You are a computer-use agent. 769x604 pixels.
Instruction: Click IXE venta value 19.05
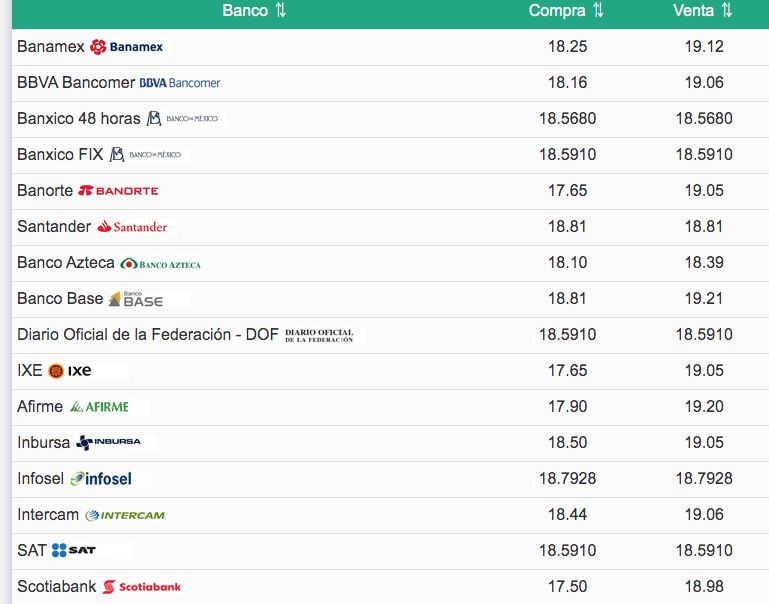point(704,371)
